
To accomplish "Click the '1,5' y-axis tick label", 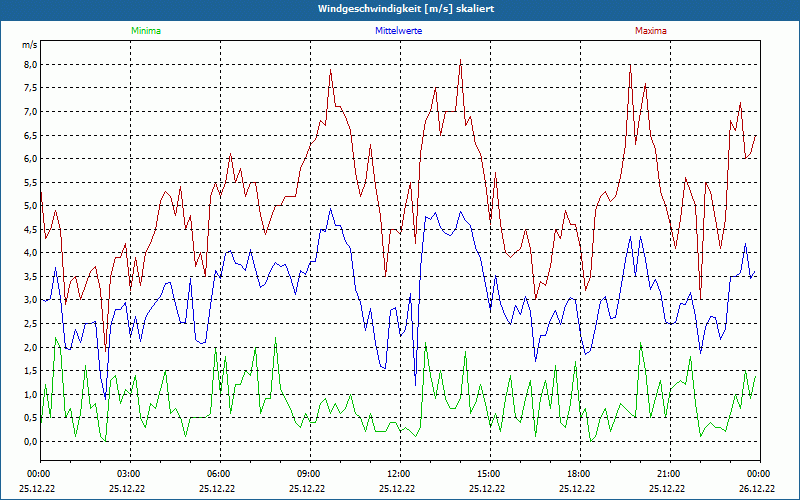I will tap(31, 370).
